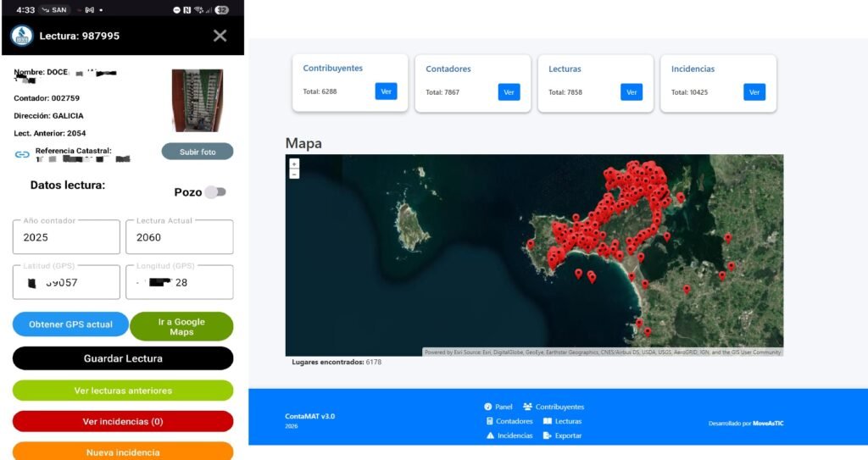Click the Lectura Actual input field

[179, 238]
